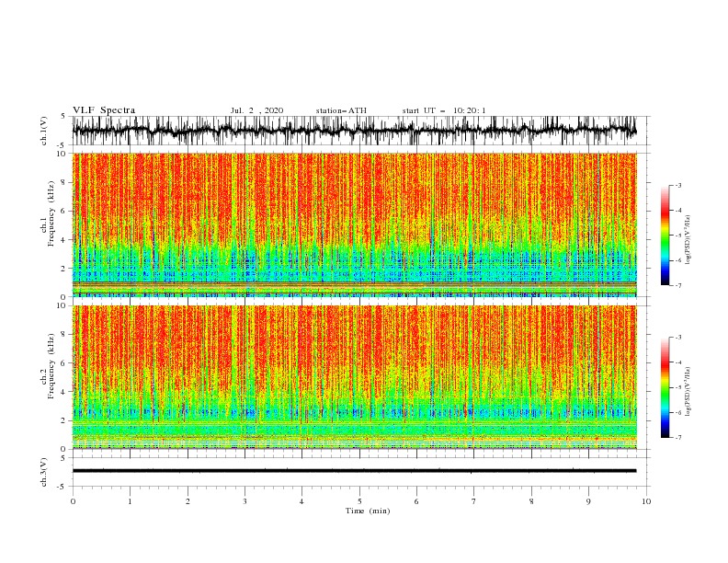The height and width of the screenshot is (563, 728).
Task: Click the "-7" label on ch.1 color scale
Action: coord(677,285)
